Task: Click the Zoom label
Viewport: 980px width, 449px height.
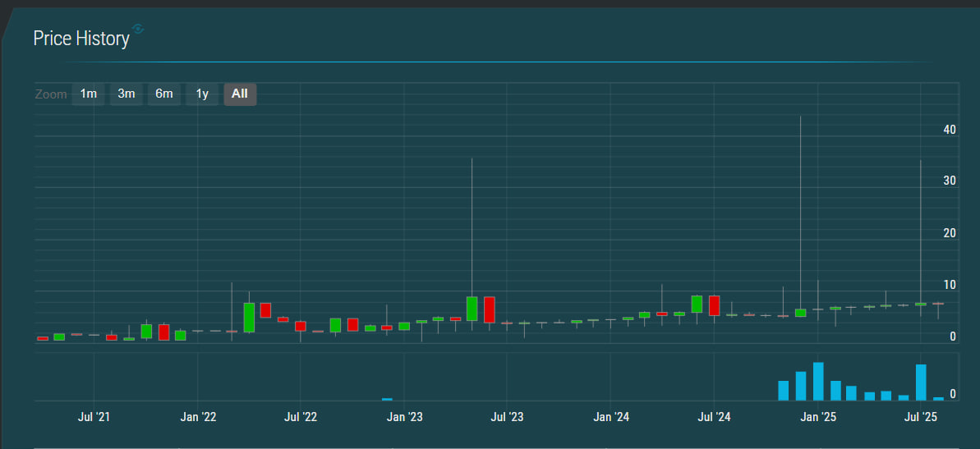Action: pos(51,94)
